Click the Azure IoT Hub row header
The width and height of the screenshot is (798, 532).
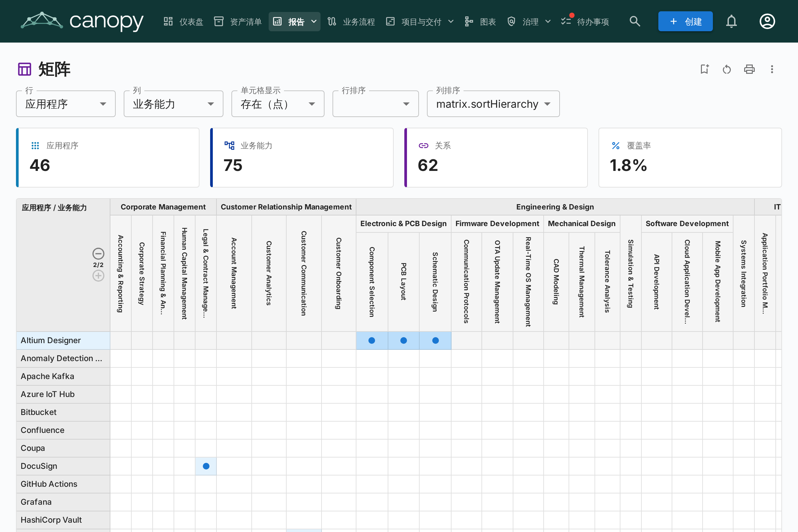click(x=63, y=394)
